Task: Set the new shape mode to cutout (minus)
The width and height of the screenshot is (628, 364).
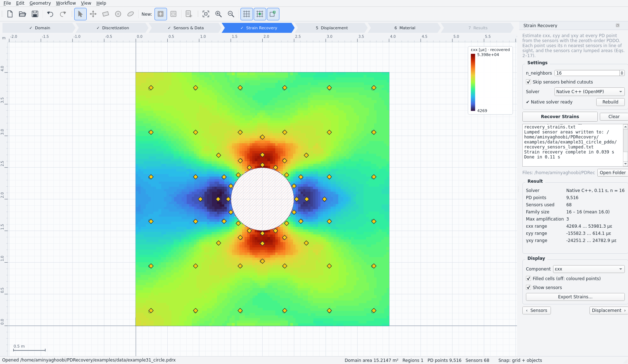Action: [173, 14]
